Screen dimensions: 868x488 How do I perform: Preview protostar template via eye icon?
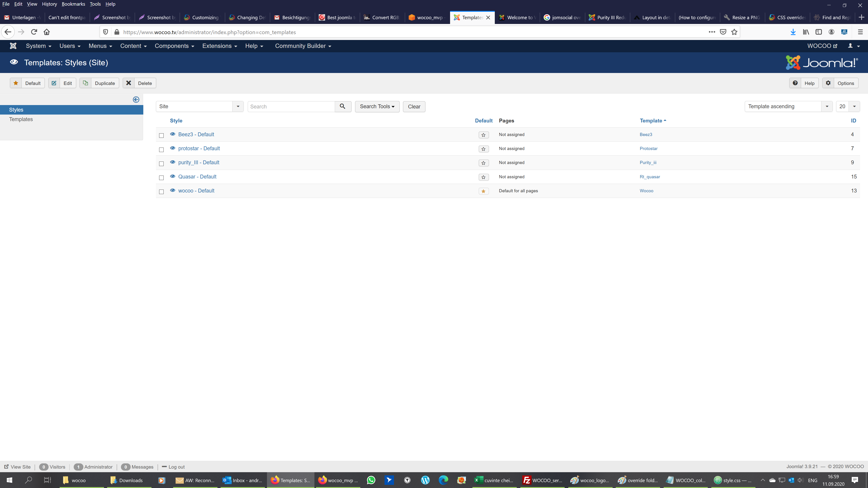click(x=172, y=148)
